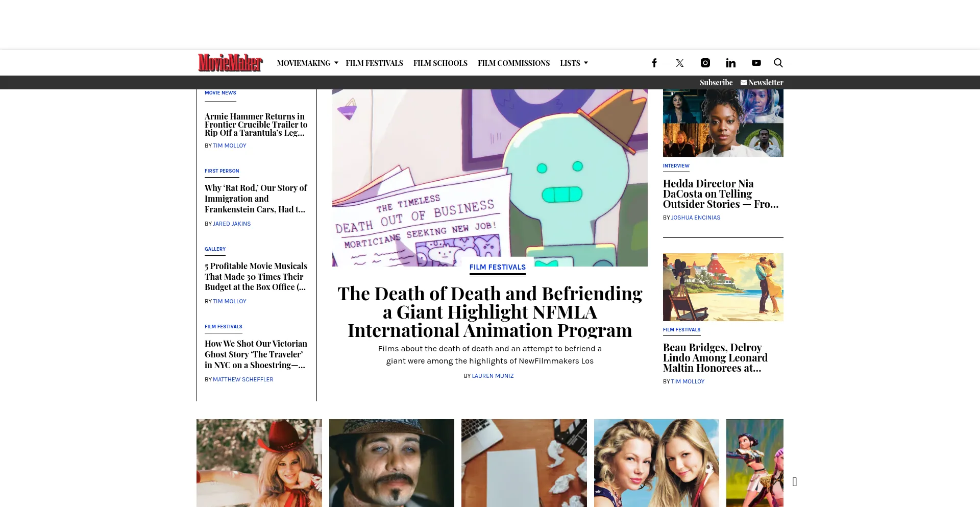Expand the Lists dropdown arrow
This screenshot has width=980, height=507.
(586, 63)
